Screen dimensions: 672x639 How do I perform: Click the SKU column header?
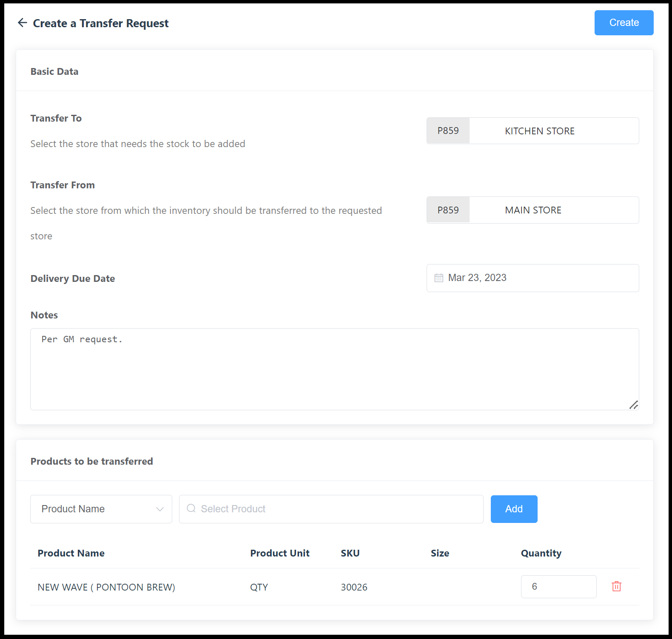(350, 553)
